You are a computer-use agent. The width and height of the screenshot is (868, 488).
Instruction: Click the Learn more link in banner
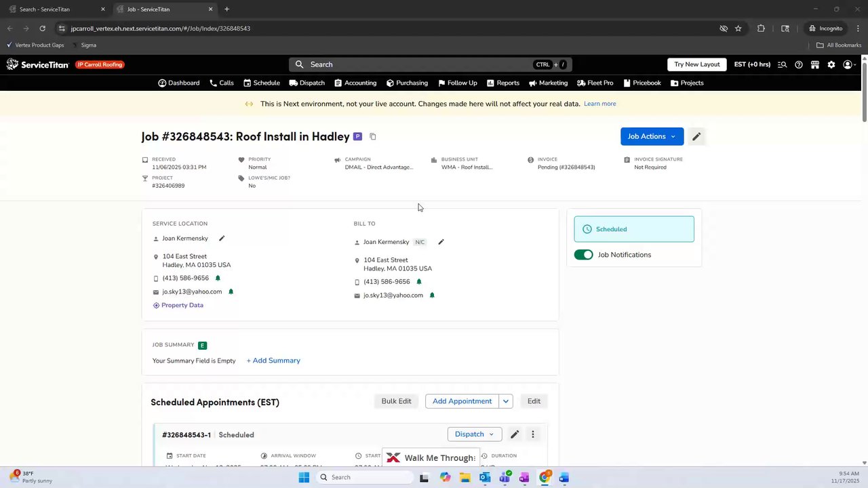pos(600,104)
